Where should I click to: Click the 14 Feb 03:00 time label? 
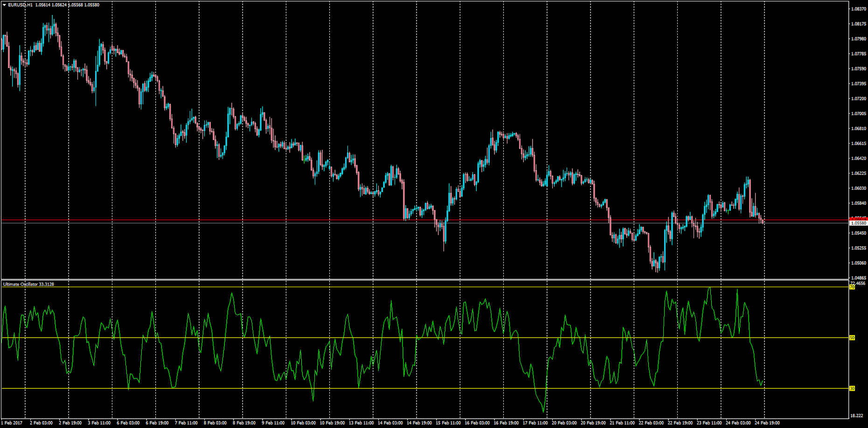(390, 423)
